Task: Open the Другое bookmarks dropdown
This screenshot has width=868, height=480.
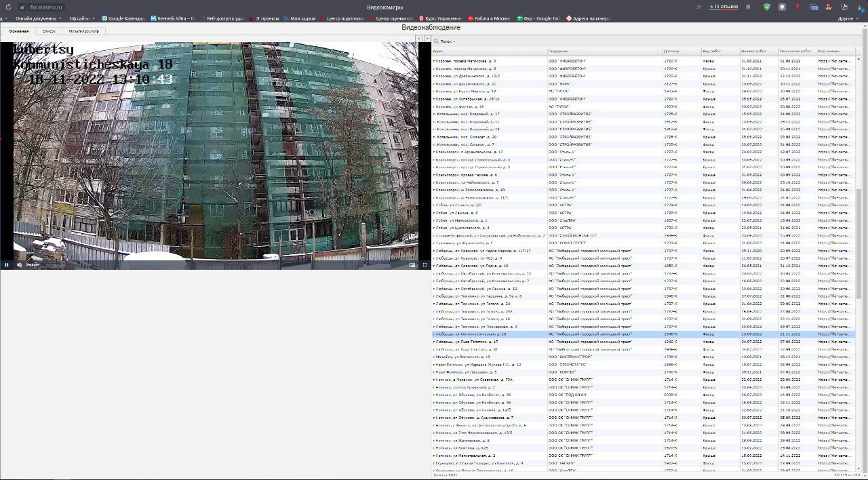Action: pos(848,18)
